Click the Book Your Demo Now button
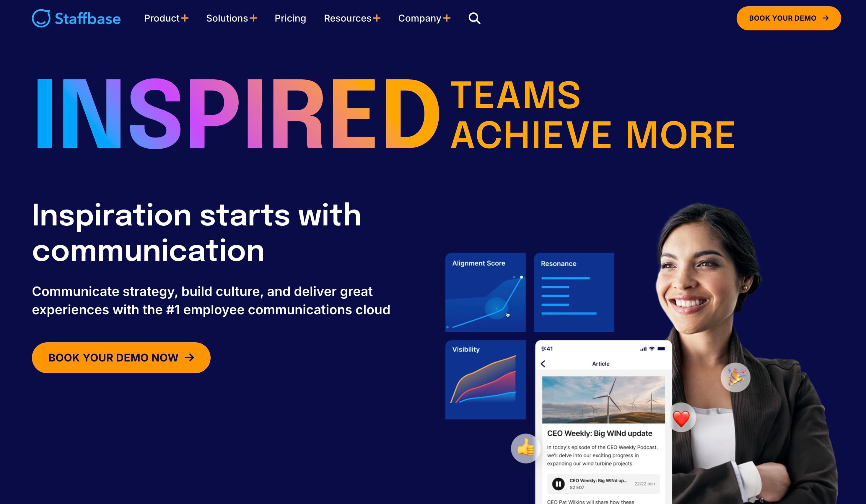This screenshot has height=504, width=866. pyautogui.click(x=121, y=358)
